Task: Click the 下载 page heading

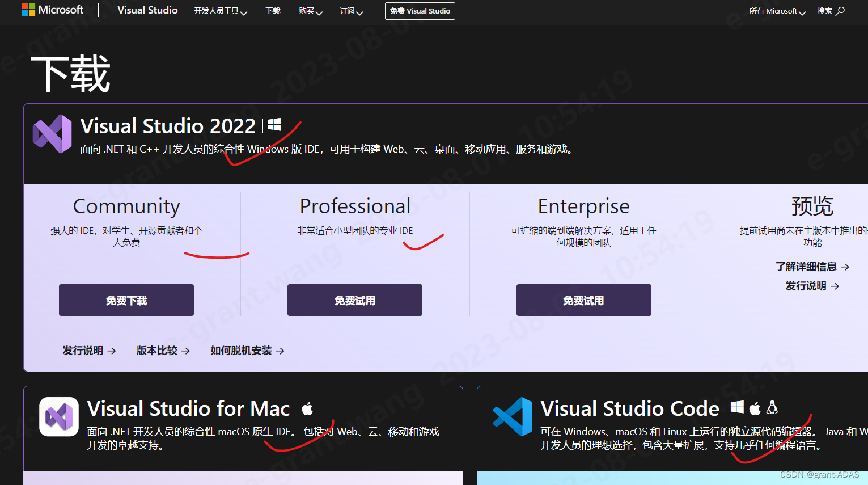Action: tap(70, 74)
